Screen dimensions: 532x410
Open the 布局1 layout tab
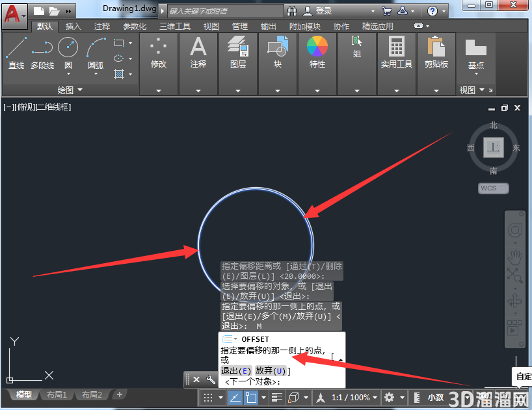pos(57,395)
